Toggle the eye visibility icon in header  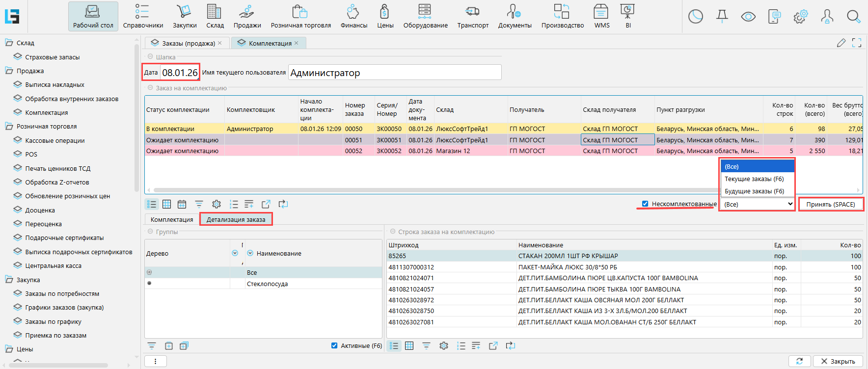[x=748, y=17]
